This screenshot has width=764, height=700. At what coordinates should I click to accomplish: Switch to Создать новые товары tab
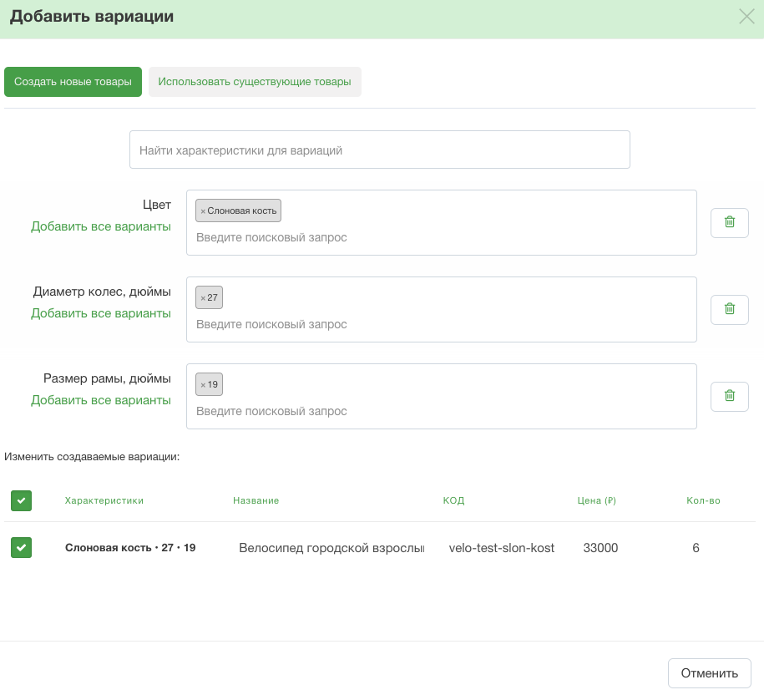[73, 81]
